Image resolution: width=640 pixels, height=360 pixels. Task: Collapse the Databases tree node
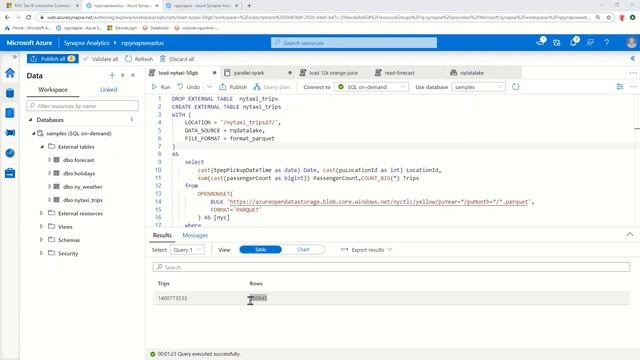31,120
